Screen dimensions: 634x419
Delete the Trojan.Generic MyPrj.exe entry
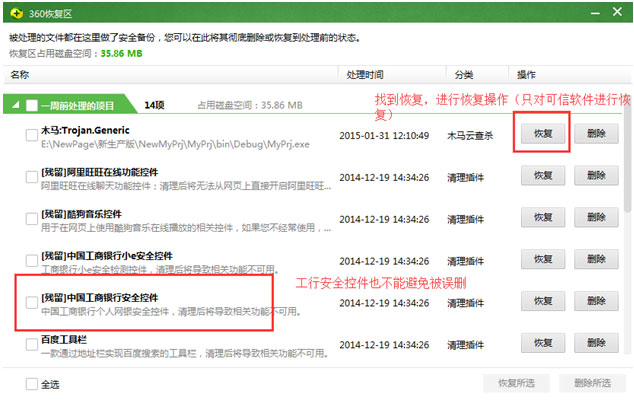click(596, 133)
